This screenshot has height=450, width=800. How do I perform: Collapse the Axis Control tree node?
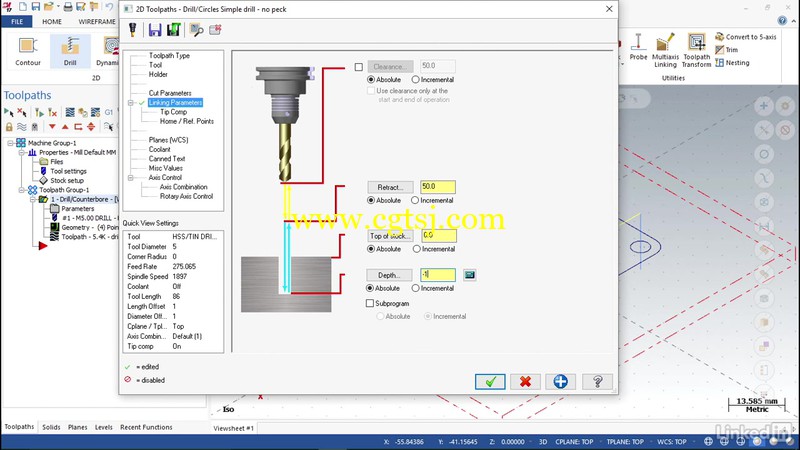pyautogui.click(x=131, y=178)
